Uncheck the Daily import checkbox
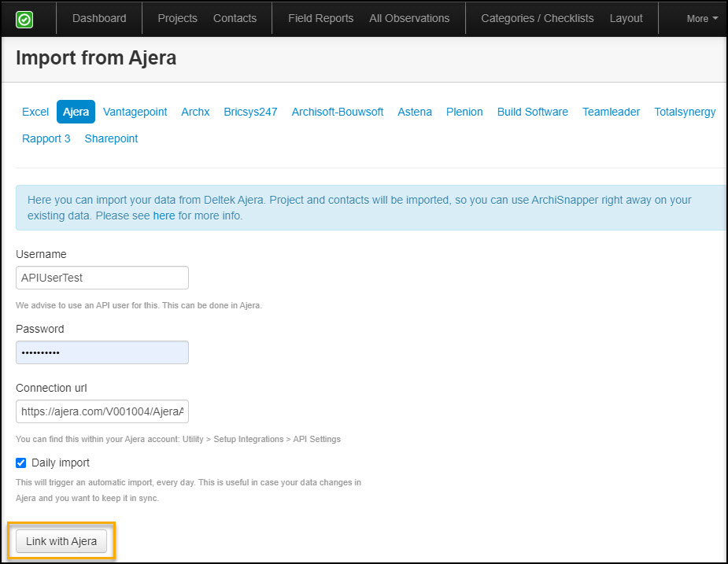 [x=21, y=463]
